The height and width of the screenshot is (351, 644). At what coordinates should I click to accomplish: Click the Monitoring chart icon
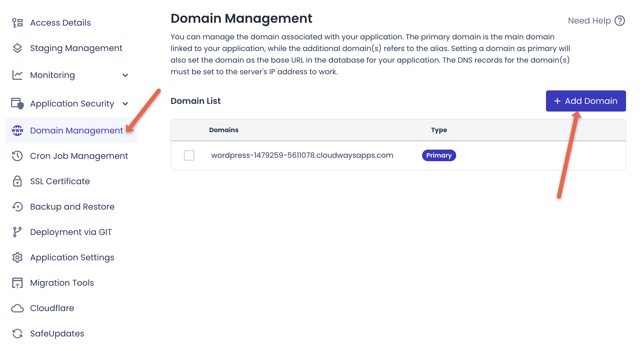[17, 75]
